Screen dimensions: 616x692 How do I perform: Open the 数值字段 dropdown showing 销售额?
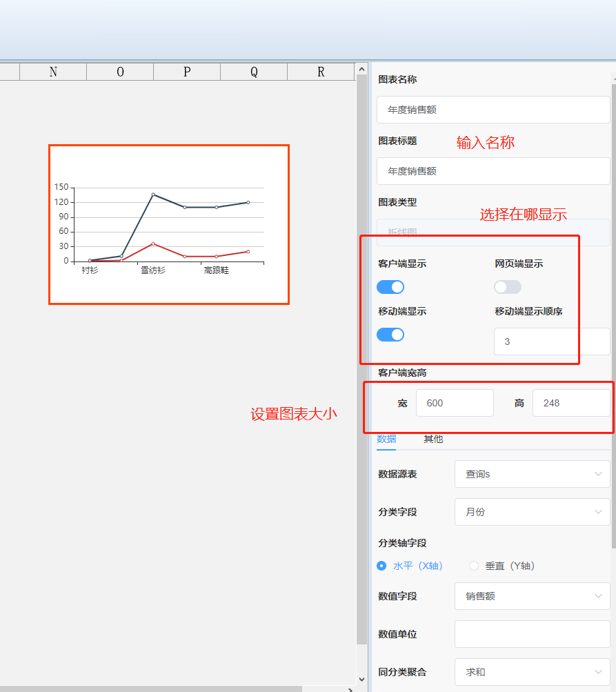(532, 596)
